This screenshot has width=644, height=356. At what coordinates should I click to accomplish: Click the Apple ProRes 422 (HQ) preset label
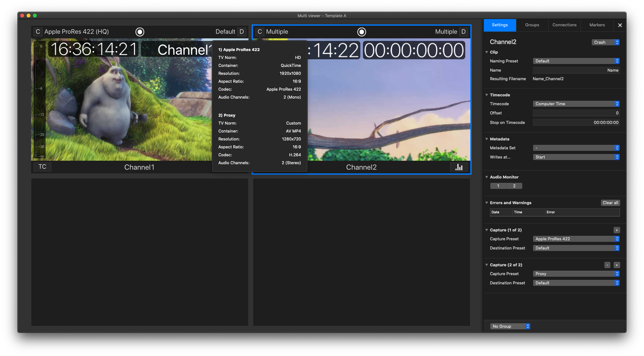pyautogui.click(x=76, y=32)
